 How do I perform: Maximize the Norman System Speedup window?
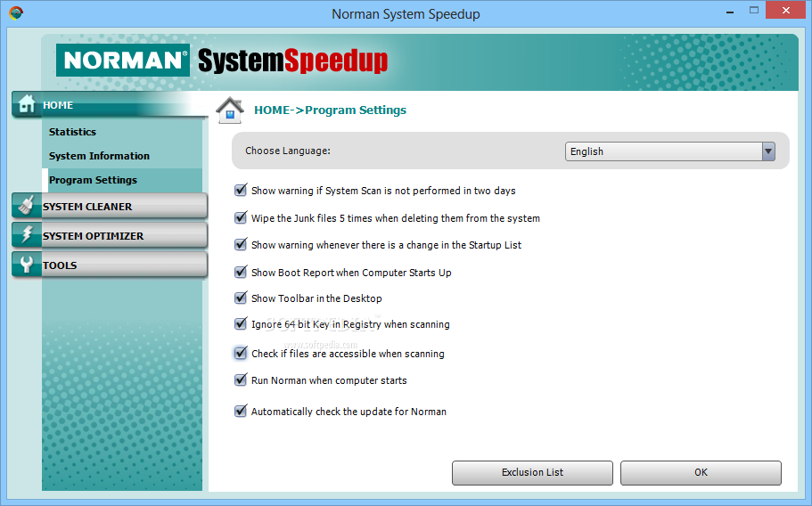[754, 10]
